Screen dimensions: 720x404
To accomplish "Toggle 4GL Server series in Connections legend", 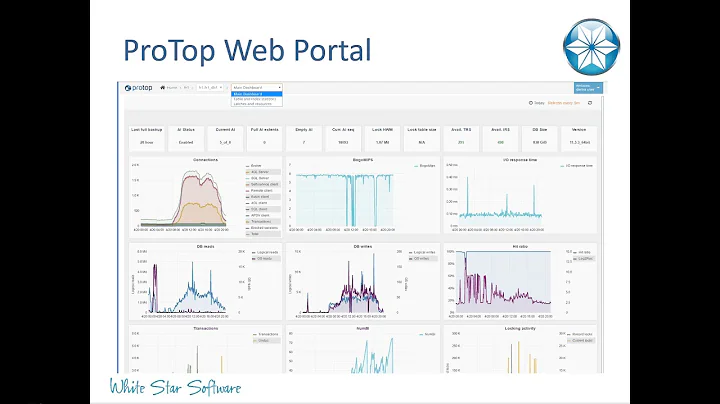I will tap(263, 172).
